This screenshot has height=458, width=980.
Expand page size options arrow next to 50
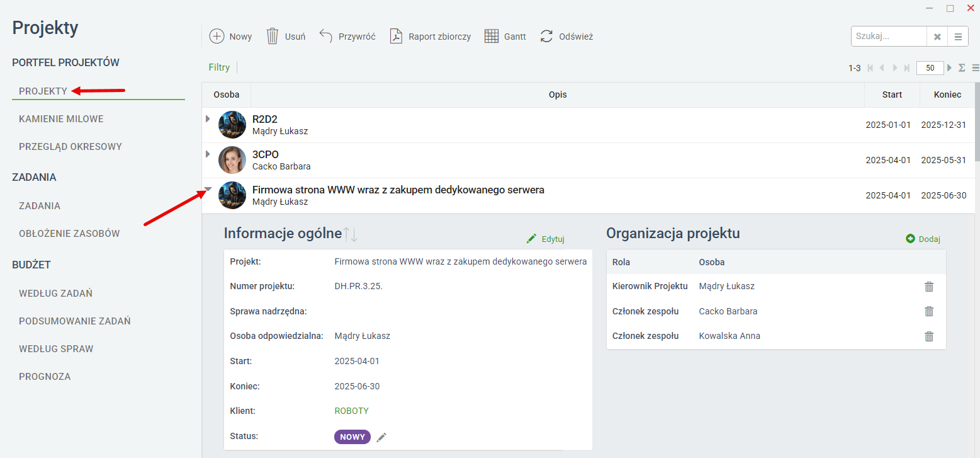point(950,68)
